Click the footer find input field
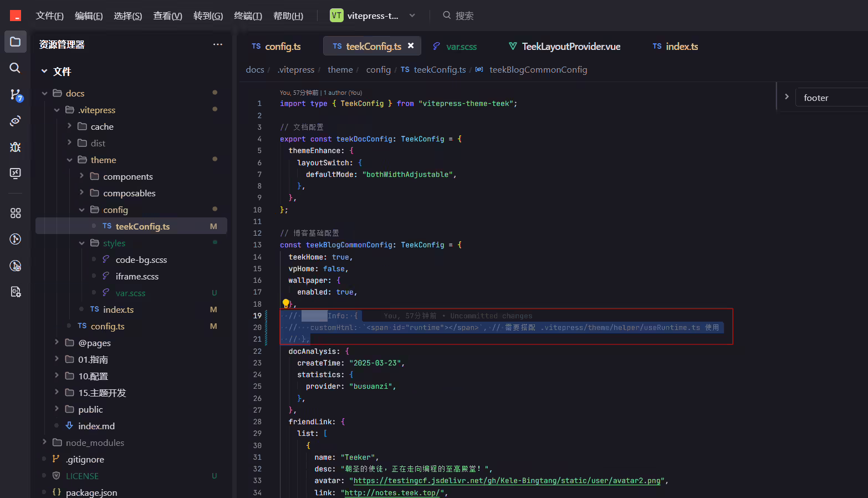Image resolution: width=868 pixels, height=498 pixels. (831, 98)
